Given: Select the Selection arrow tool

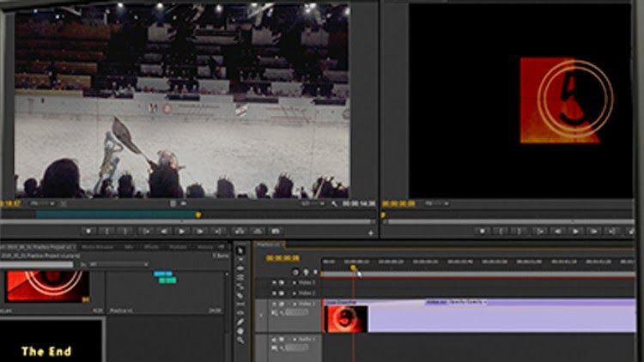Looking at the screenshot, I should (240, 250).
